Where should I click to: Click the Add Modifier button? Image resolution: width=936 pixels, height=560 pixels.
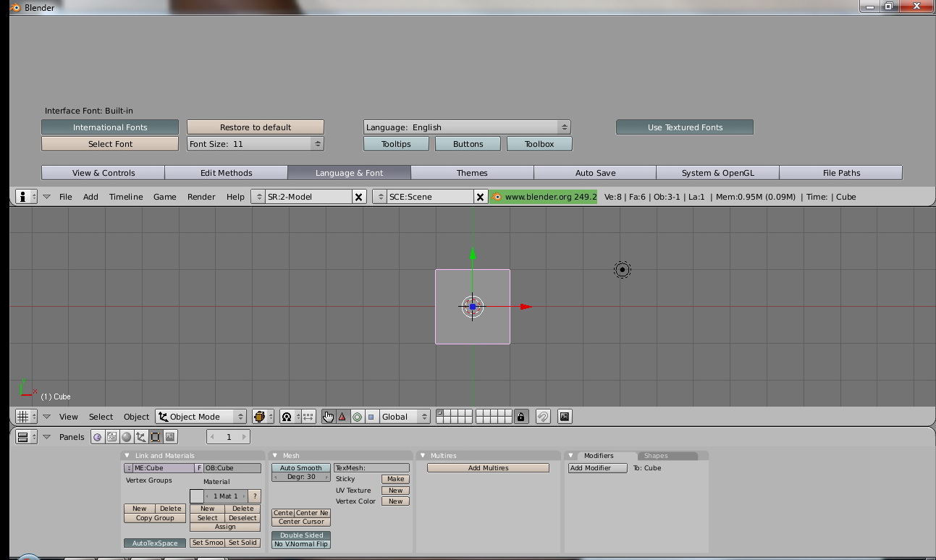tap(597, 468)
